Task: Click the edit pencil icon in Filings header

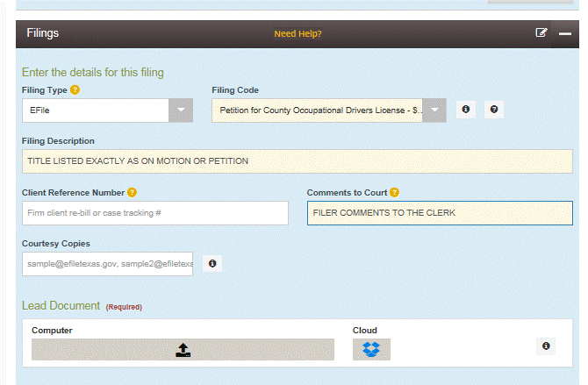Action: 541,32
